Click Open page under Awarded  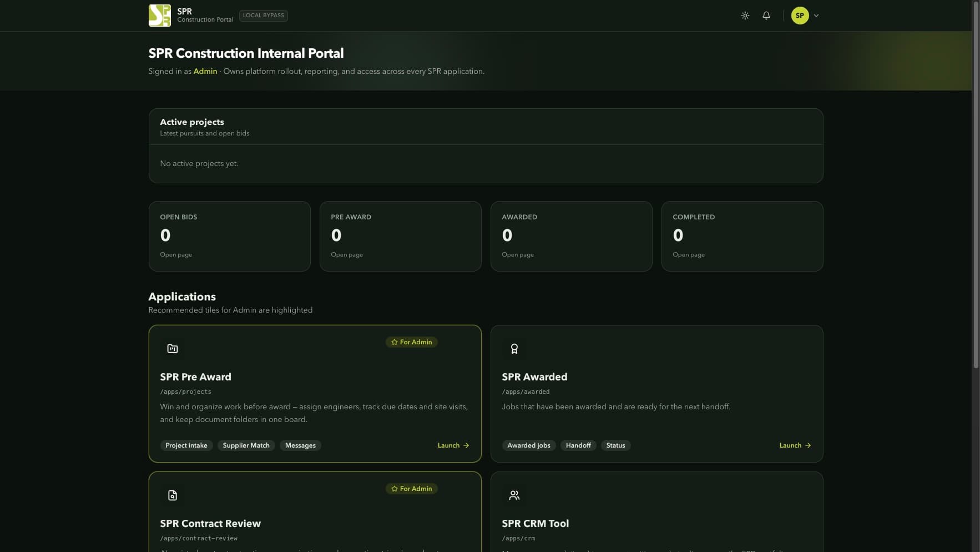[518, 255]
